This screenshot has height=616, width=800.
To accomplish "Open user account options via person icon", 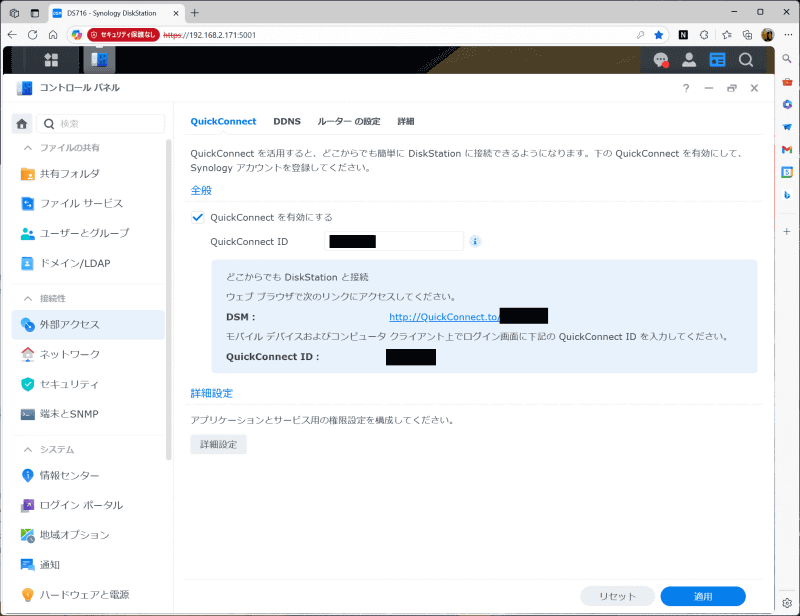I will coord(688,59).
